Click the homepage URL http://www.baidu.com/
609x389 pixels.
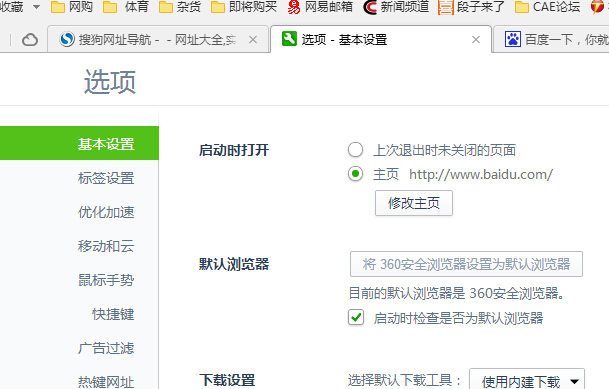point(481,174)
